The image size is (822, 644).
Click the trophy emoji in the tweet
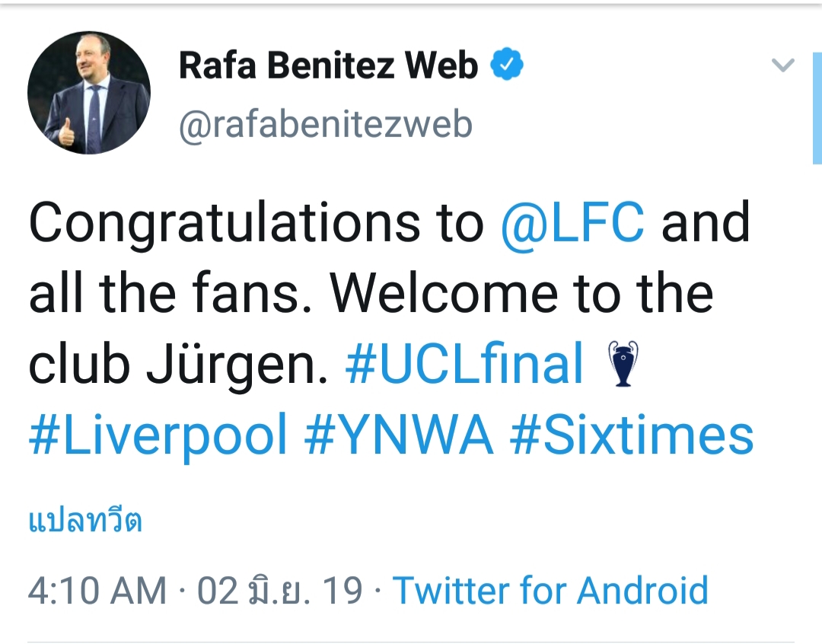click(622, 365)
